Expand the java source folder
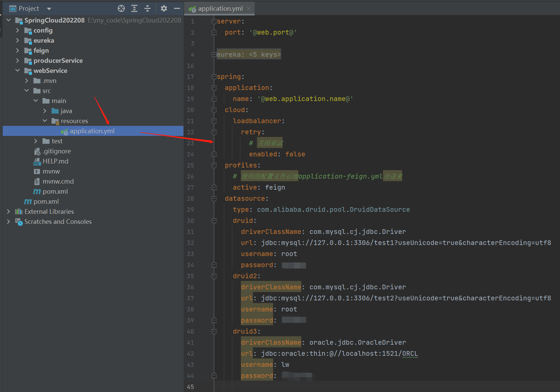Screen dimensions: 560x392 [45, 111]
